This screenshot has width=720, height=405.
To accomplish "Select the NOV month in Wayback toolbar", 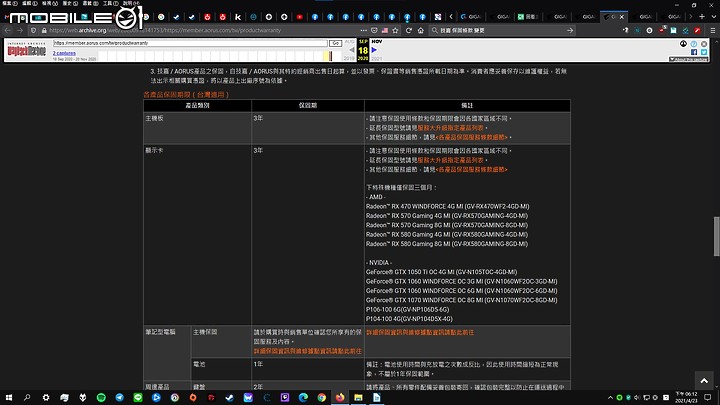I will (377, 41).
